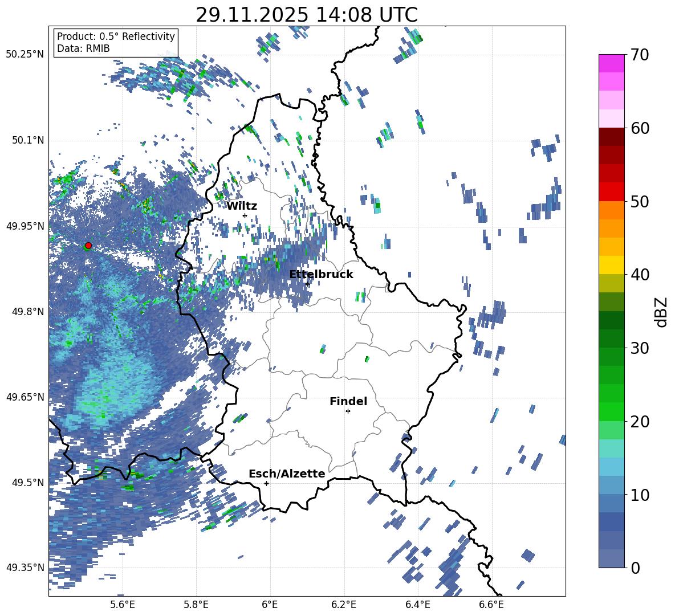675x616 pixels.
Task: Click the 5.6°E longitude label
Action: point(123,605)
